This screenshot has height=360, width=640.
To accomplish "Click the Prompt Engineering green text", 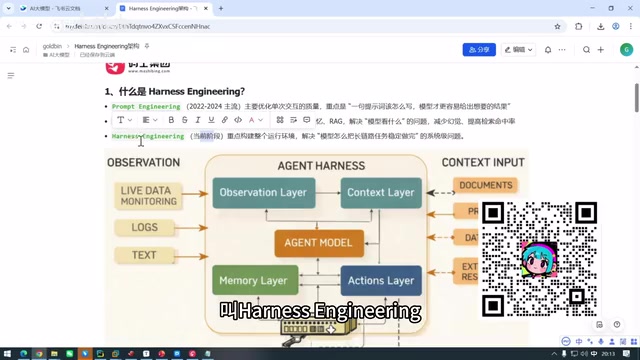I will [146, 107].
